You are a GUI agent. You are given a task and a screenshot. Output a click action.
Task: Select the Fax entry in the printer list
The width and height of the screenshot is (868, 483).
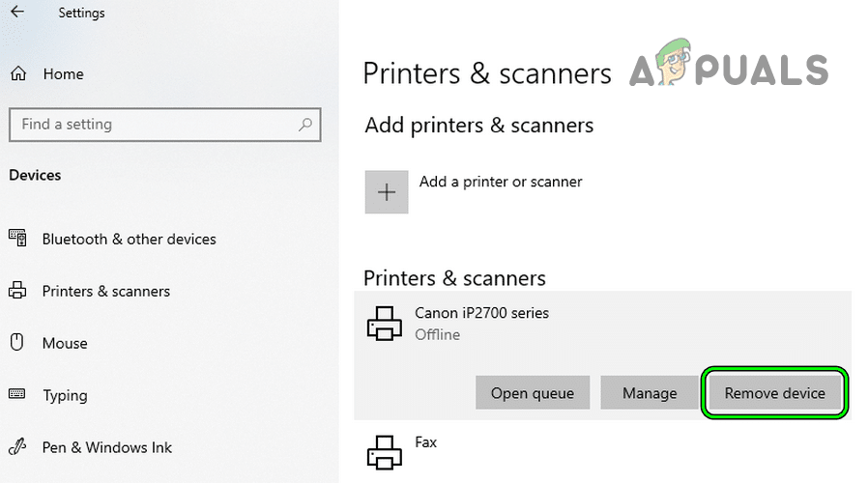tap(426, 442)
